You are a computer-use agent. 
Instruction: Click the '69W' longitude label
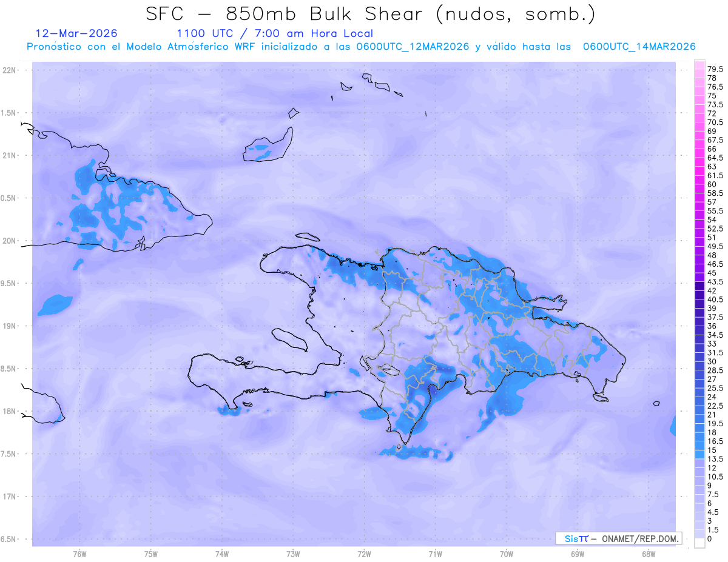(578, 554)
